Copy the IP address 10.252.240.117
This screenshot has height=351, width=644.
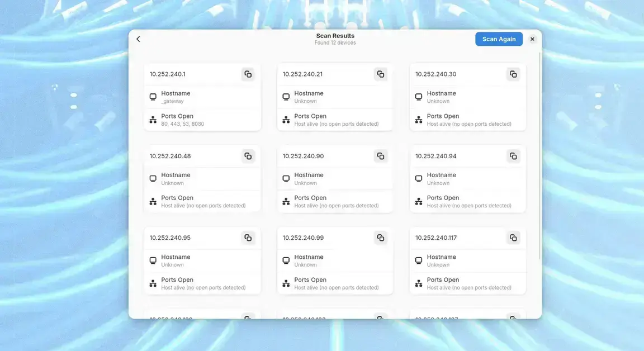tap(513, 238)
